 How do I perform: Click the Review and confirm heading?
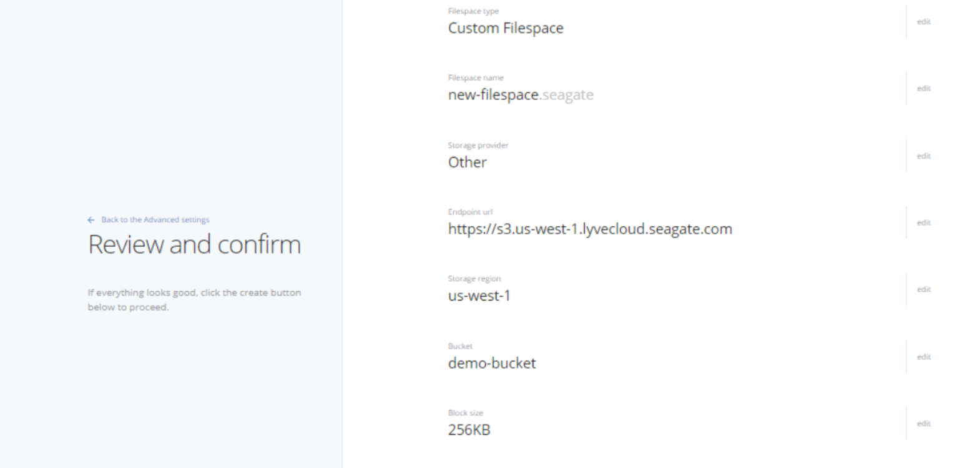(194, 244)
